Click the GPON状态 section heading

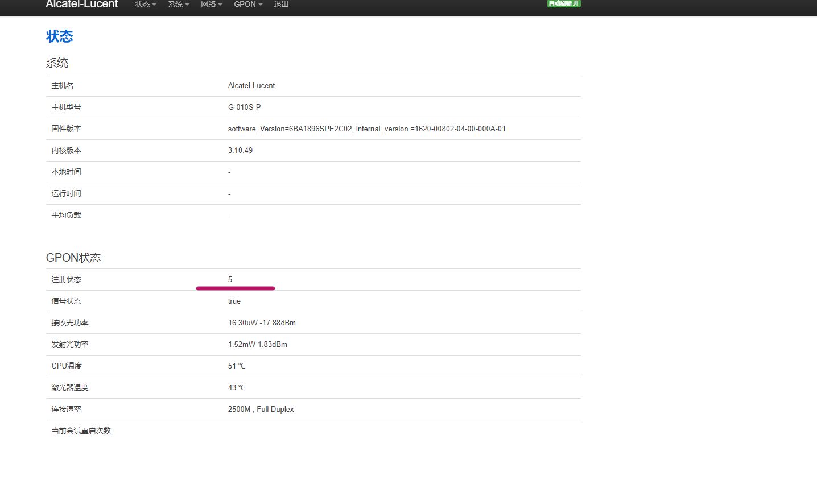point(73,258)
